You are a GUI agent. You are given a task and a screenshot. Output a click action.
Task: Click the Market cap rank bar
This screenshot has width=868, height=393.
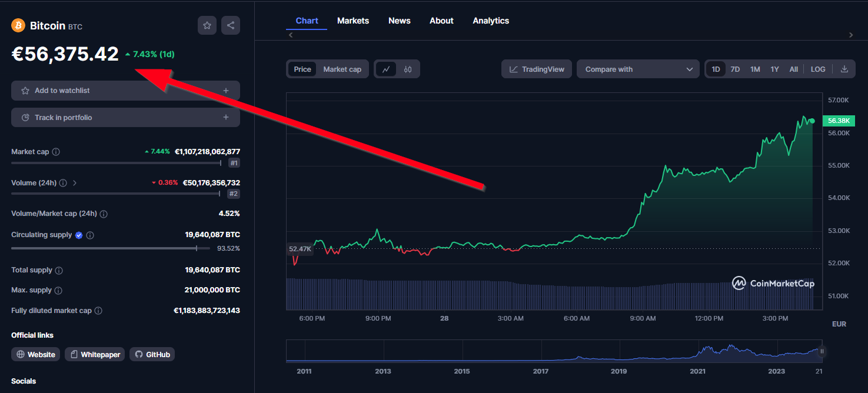[116, 163]
